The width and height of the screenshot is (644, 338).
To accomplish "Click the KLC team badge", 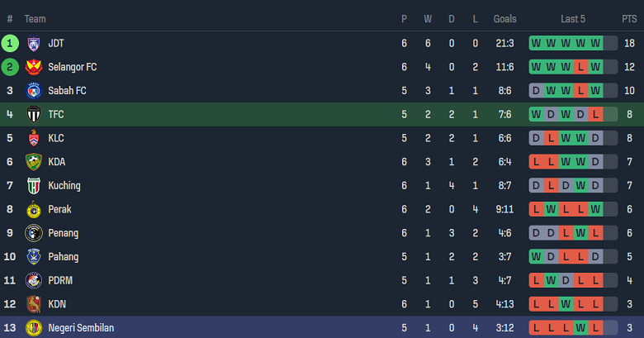I will click(34, 139).
